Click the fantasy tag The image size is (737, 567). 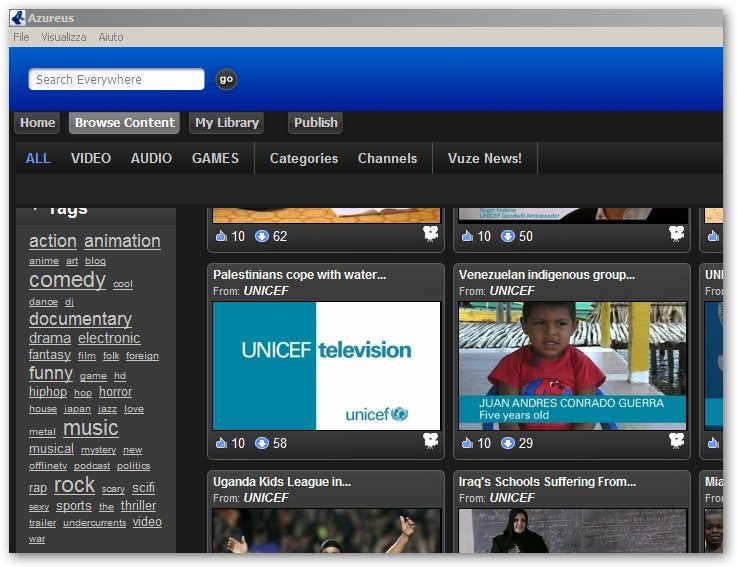[50, 355]
